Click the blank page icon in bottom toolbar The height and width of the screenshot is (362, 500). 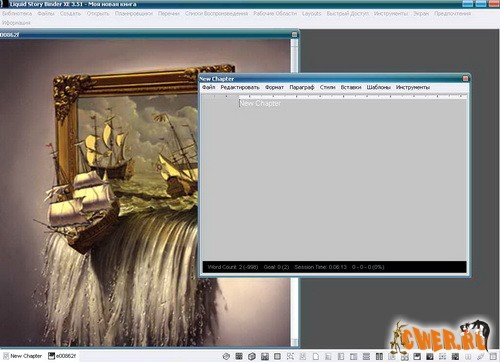point(316,356)
